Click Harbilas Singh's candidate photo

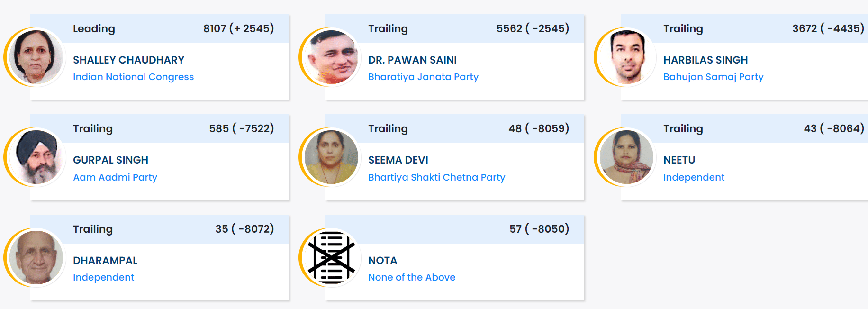click(626, 57)
